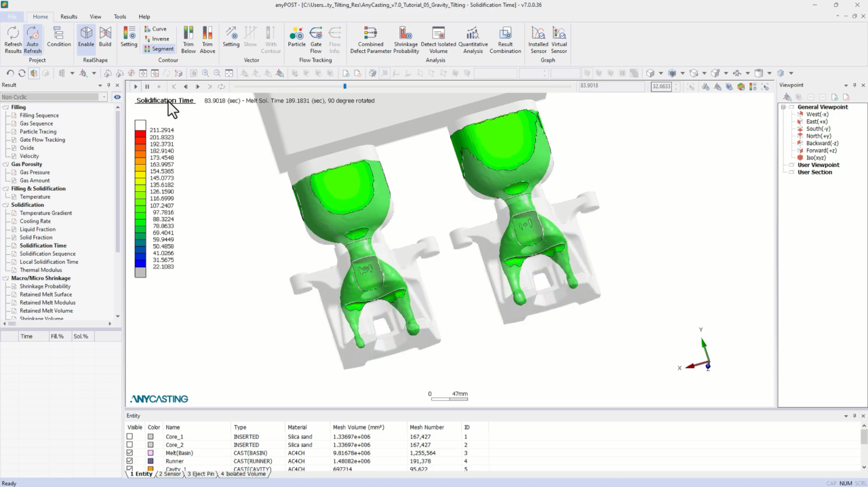Screen dimensions: 868x487
Task: Click the pause button on timeline
Action: 147,87
